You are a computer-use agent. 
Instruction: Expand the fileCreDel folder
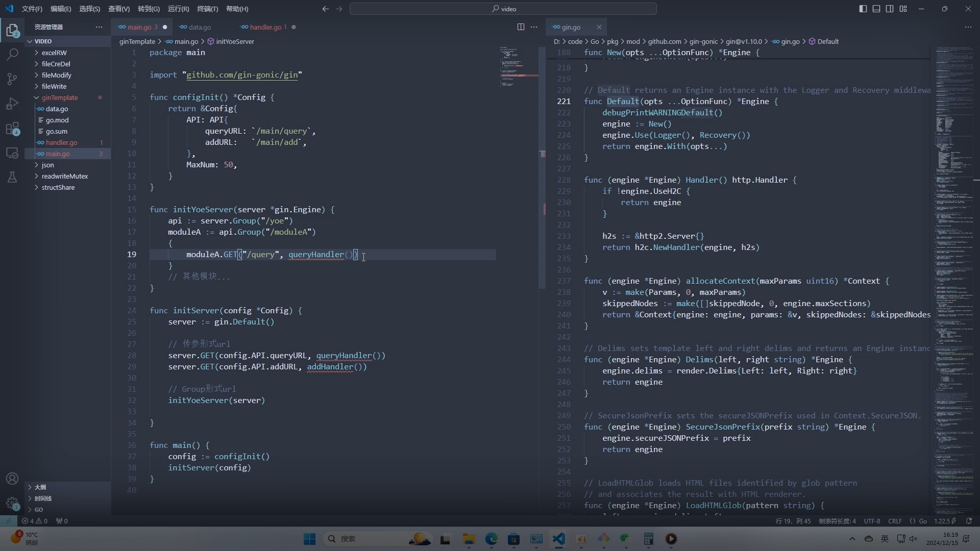(x=68, y=64)
